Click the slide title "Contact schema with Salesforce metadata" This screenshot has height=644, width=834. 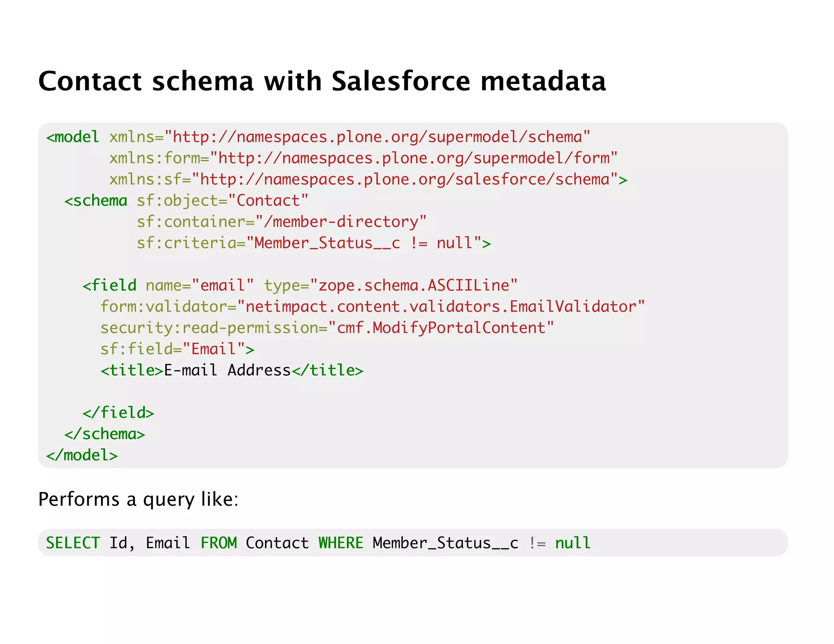coord(322,81)
